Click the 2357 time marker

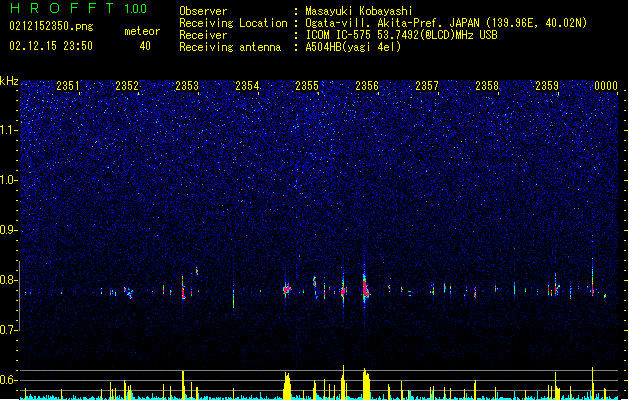pos(427,86)
